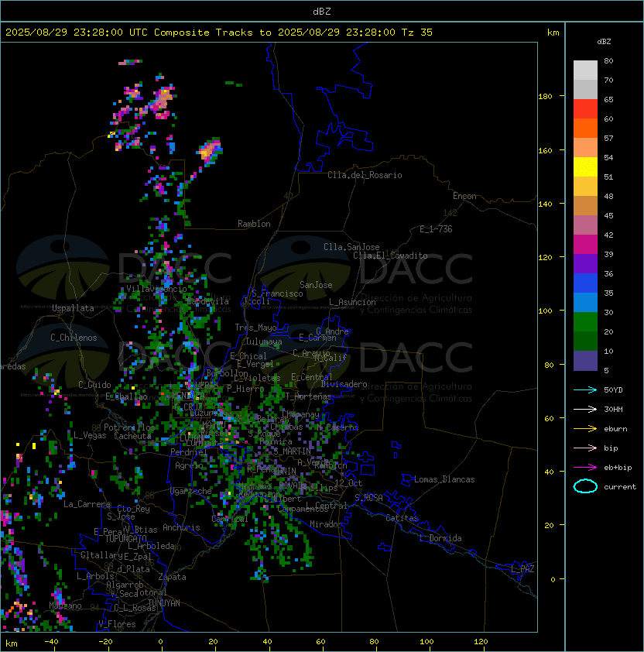The image size is (644, 652).
Task: Pick the light gray 70-80 dBZ swatch
Action: pos(585,70)
